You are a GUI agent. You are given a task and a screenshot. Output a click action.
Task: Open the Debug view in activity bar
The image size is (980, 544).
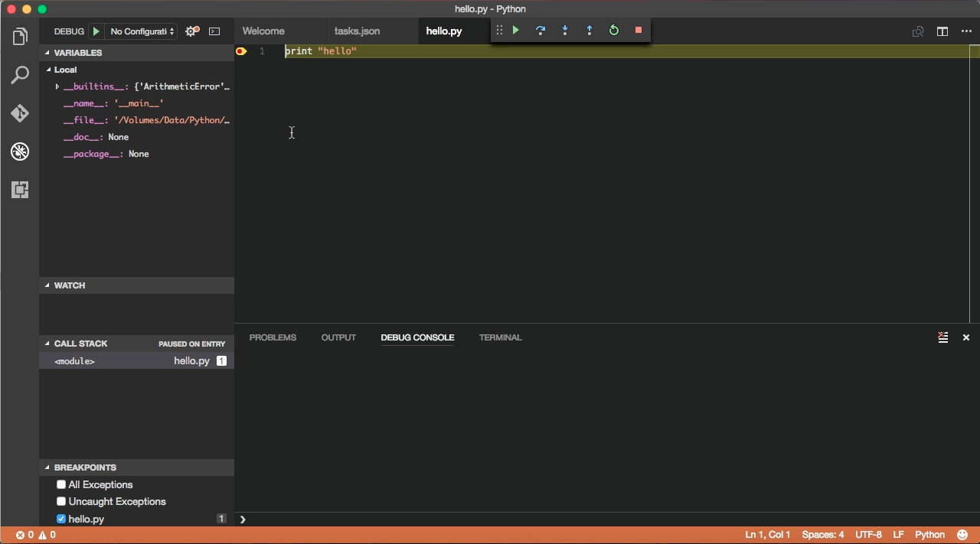coord(20,151)
